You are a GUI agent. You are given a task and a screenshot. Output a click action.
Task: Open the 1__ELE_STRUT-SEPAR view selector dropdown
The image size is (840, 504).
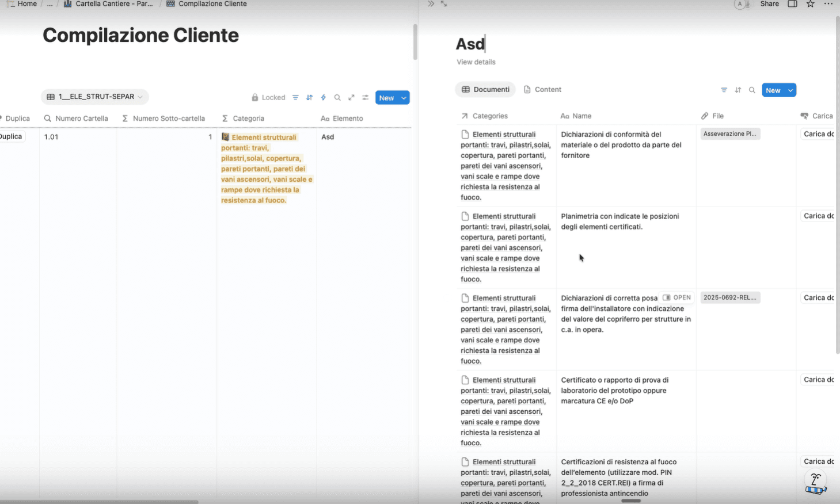[94, 97]
